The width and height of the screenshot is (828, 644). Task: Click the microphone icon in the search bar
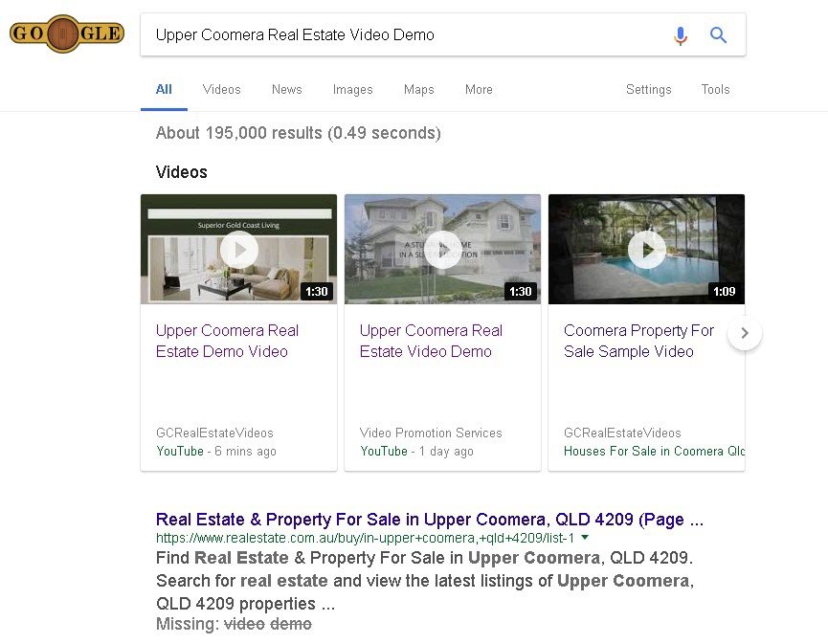681,35
